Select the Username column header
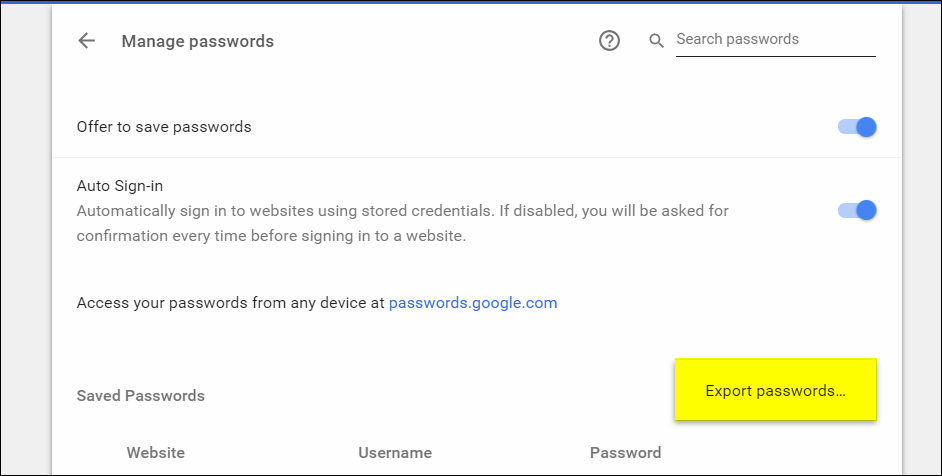This screenshot has height=476, width=942. 395,453
